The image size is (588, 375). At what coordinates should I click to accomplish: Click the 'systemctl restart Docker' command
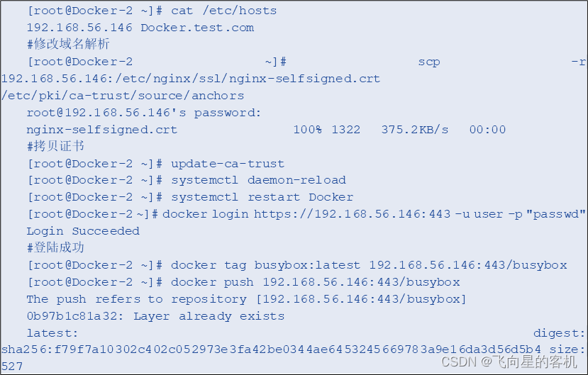pyautogui.click(x=262, y=197)
